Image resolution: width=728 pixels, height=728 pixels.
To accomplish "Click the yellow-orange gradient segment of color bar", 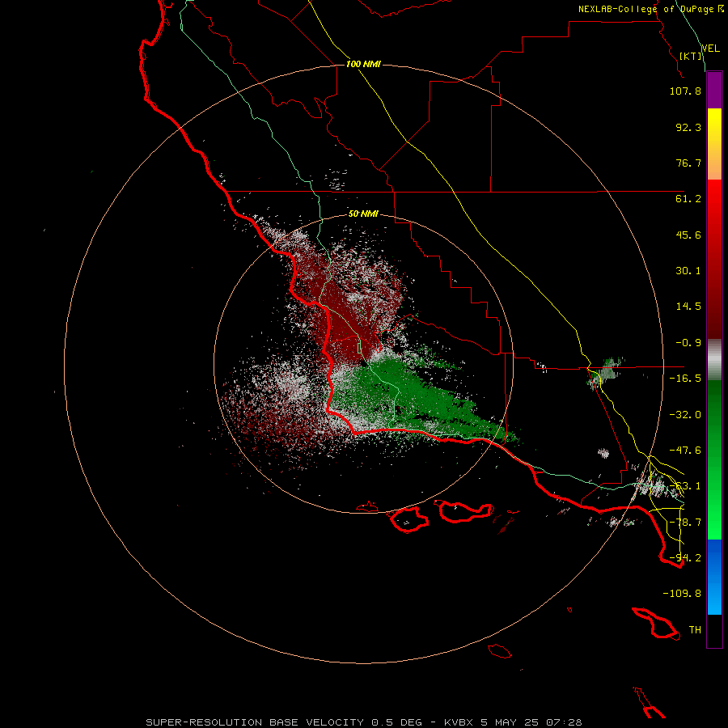I will [714, 144].
